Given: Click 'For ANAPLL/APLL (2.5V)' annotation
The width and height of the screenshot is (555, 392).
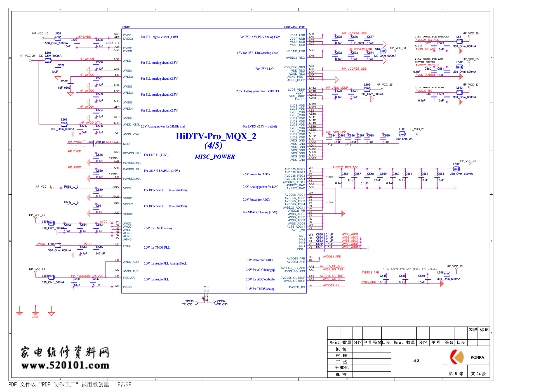Looking at the screenshot, I should (162, 171).
